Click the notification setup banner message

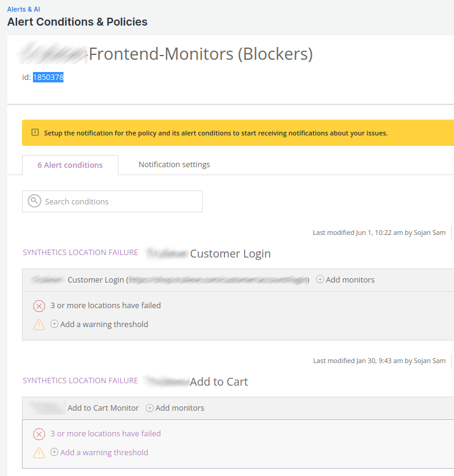point(216,133)
